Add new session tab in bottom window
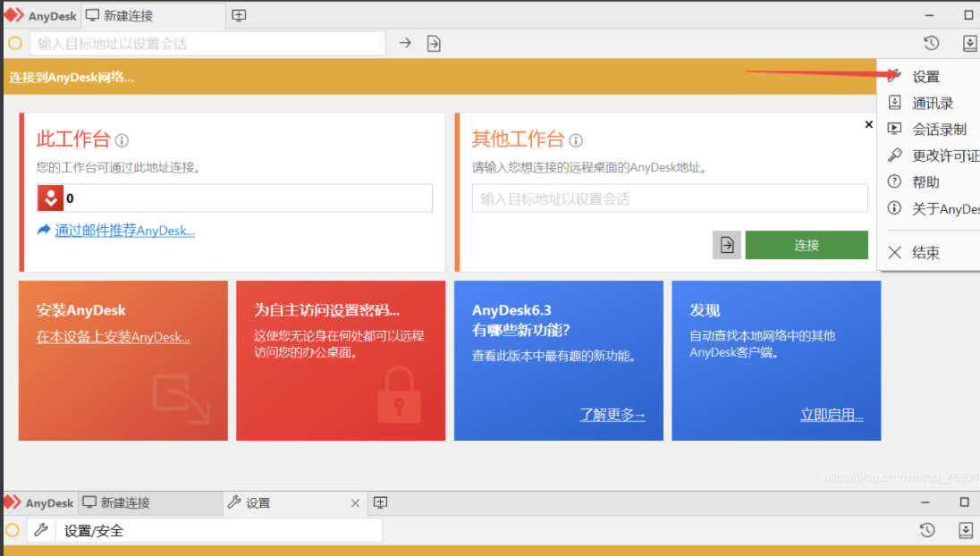The image size is (980, 556). (x=380, y=502)
